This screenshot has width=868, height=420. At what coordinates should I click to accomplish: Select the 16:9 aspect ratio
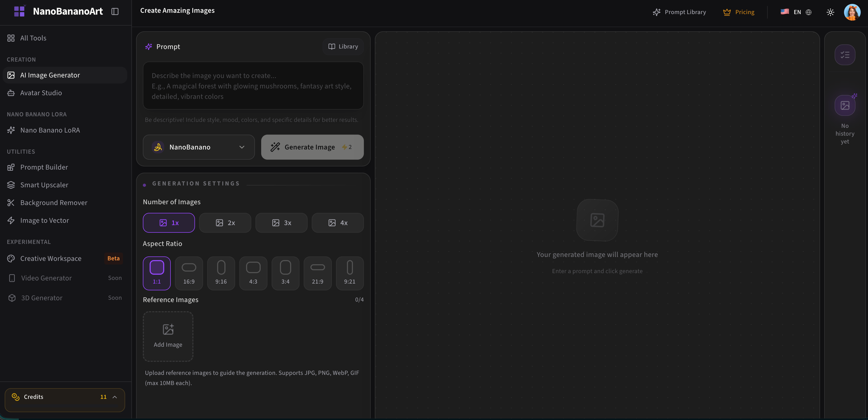[189, 273]
